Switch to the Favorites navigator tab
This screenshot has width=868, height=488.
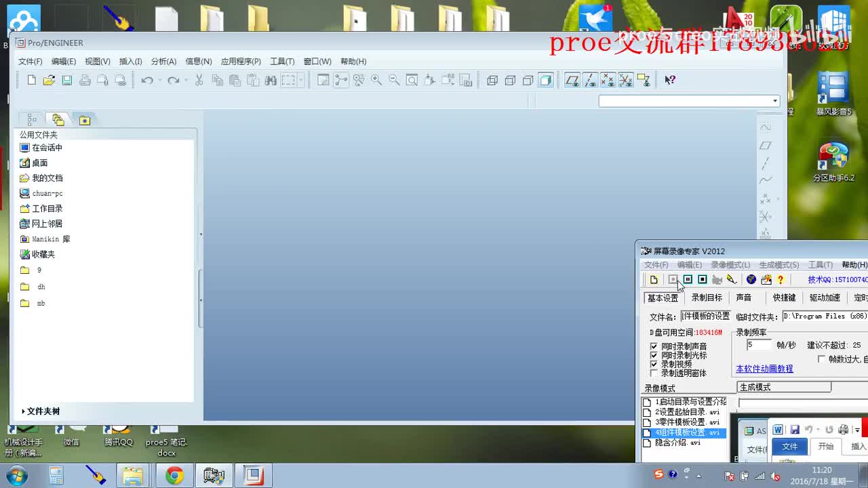click(x=85, y=120)
